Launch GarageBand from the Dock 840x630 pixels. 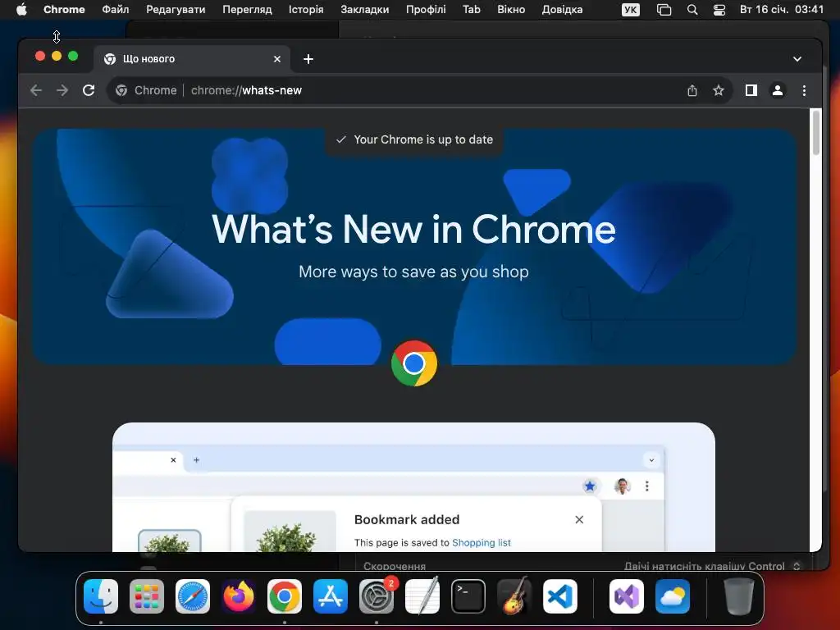tap(514, 596)
